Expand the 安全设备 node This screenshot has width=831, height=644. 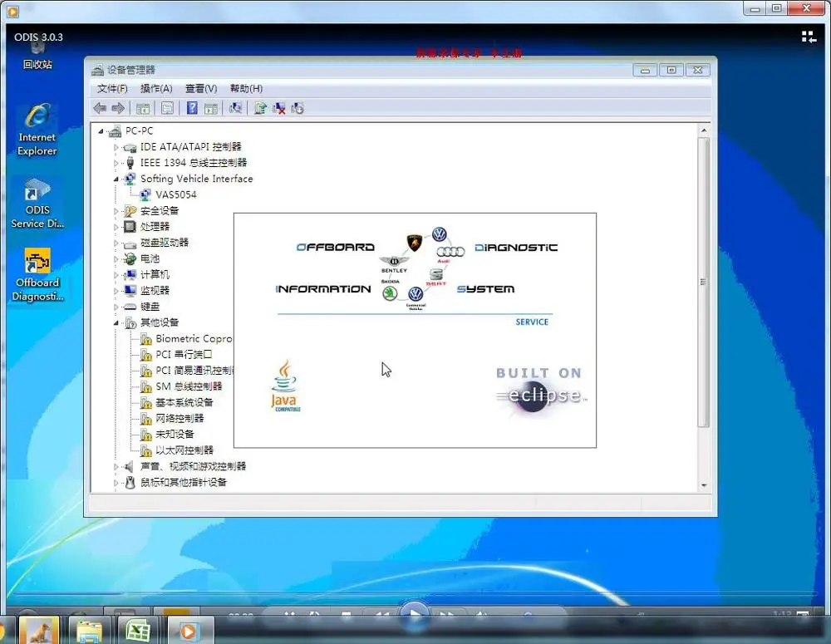(116, 211)
